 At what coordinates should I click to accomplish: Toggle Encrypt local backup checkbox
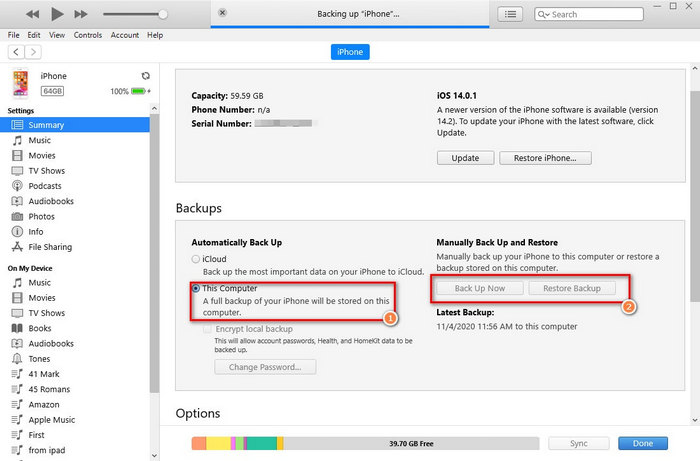tap(207, 329)
